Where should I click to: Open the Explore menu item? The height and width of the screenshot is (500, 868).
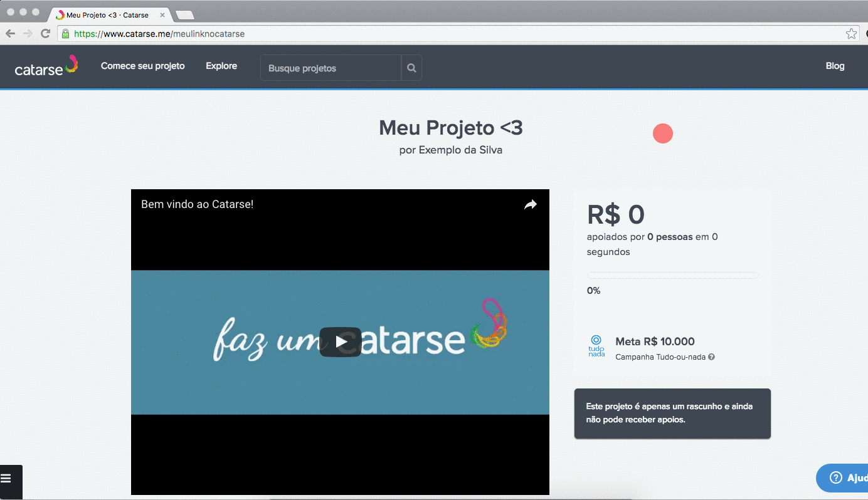pos(221,66)
